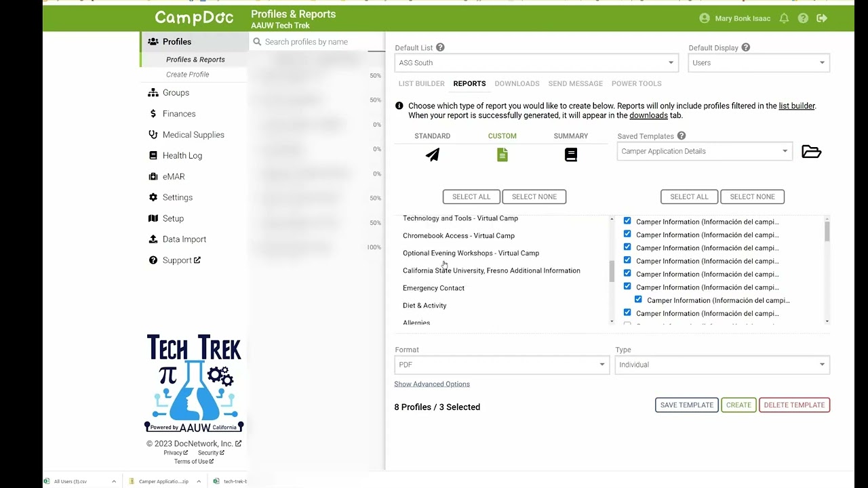Expand Show Advanced Options
868x488 pixels.
click(x=432, y=384)
